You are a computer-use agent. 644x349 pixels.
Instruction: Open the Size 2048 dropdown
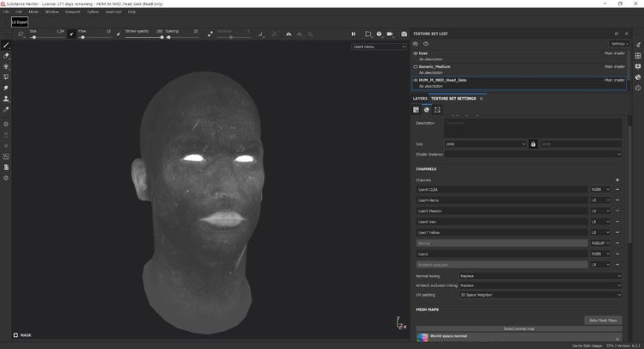pyautogui.click(x=485, y=144)
